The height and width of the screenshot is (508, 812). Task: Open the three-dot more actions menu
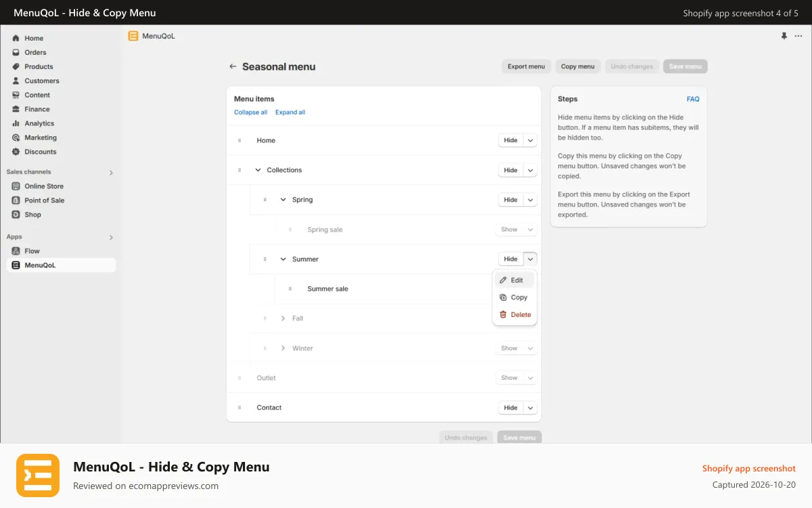click(x=798, y=36)
